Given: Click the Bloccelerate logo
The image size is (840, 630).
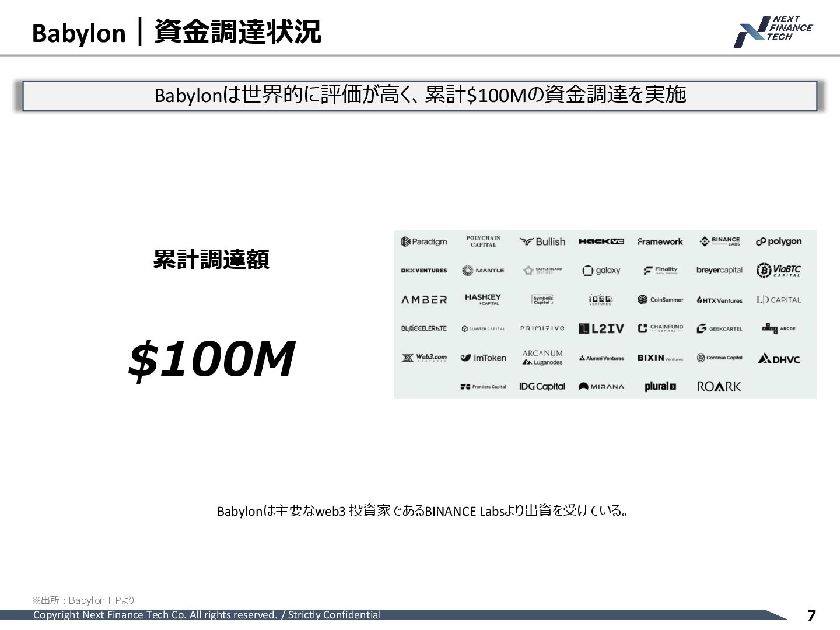Looking at the screenshot, I should coord(424,328).
